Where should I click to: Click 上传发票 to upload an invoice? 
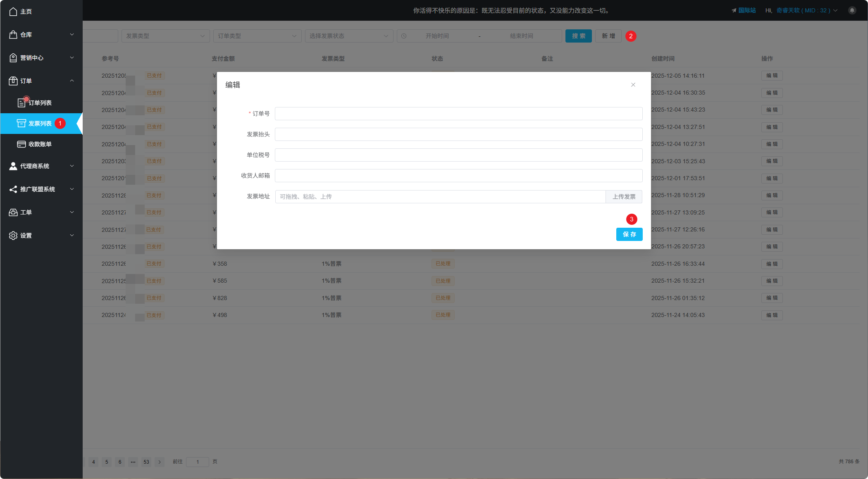point(624,196)
